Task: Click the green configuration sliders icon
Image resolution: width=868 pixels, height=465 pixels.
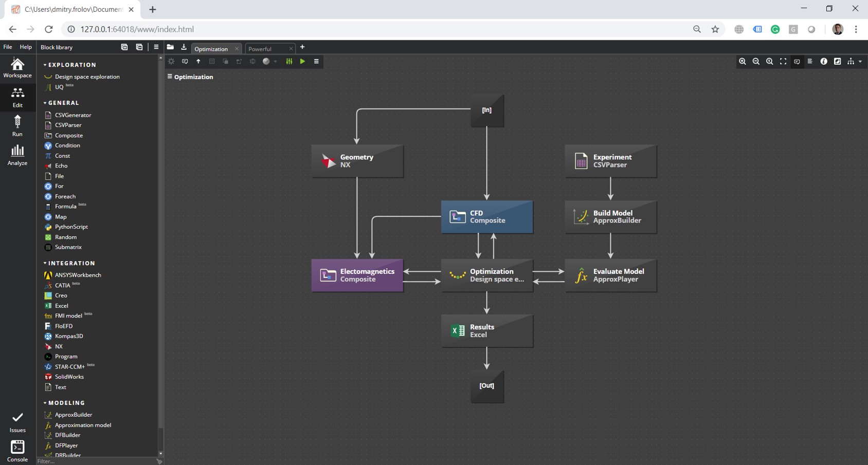Action: tap(289, 62)
